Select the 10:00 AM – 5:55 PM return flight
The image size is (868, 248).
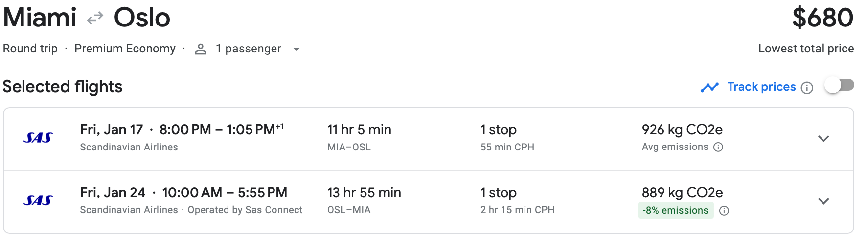[225, 193]
